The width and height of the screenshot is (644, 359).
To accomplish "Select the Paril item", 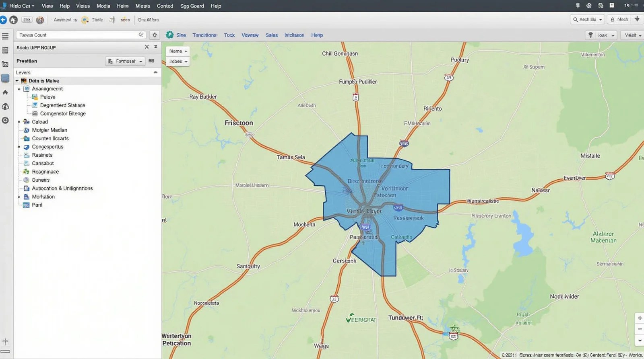I will (x=37, y=205).
